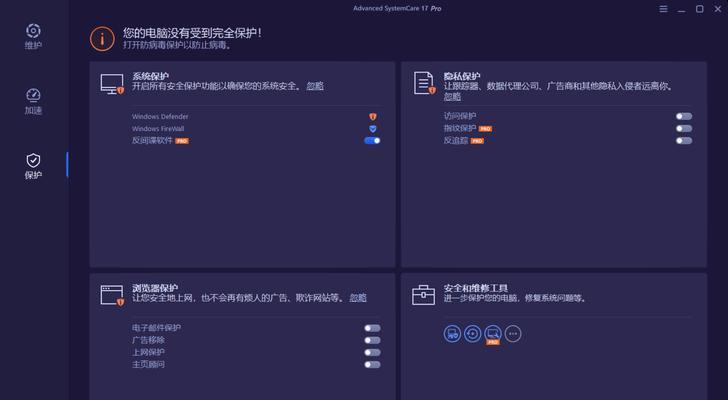Click the 系统保护 card heading

[x=150, y=76]
